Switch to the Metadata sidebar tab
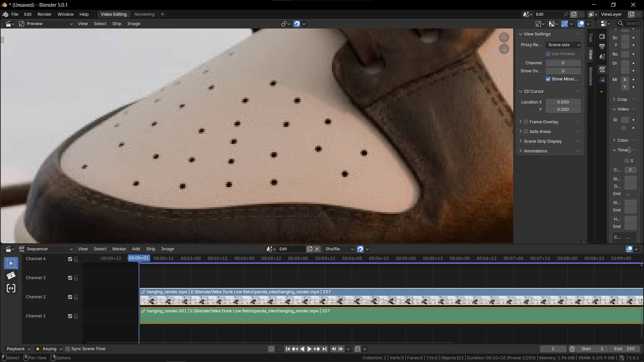The image size is (644, 362). (591, 76)
